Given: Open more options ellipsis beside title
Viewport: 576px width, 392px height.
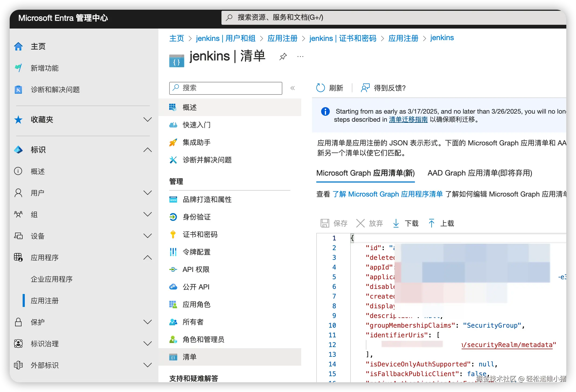Looking at the screenshot, I should pyautogui.click(x=300, y=57).
